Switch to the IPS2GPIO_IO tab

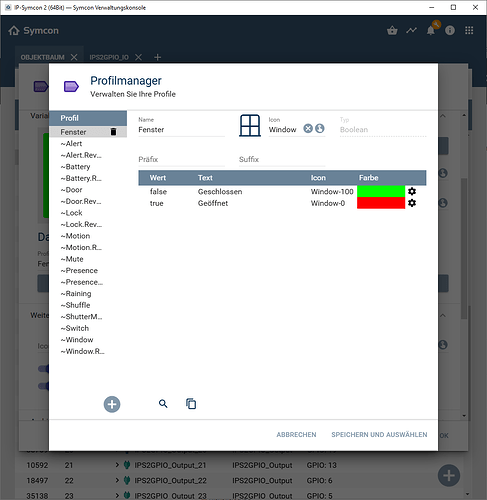[x=109, y=57]
